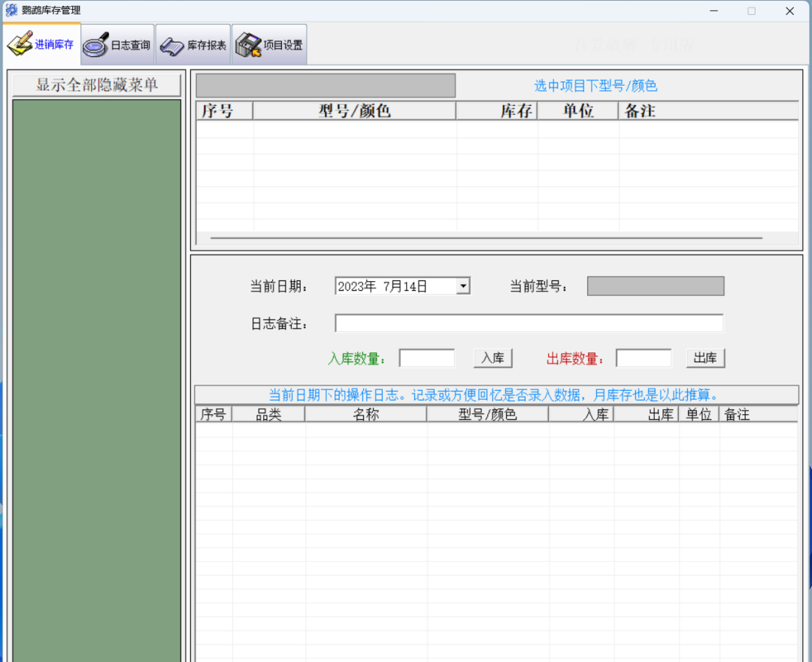Click the 日志查询 magnifying glass icon
812x662 pixels.
click(95, 45)
